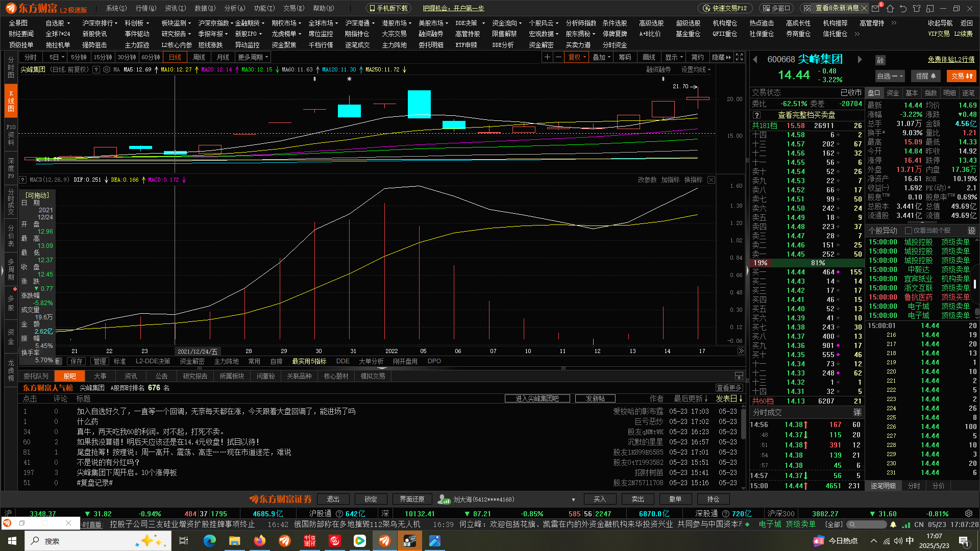980x551 pixels.
Task: Toggle the 画线 drawing tools button
Action: tap(649, 57)
